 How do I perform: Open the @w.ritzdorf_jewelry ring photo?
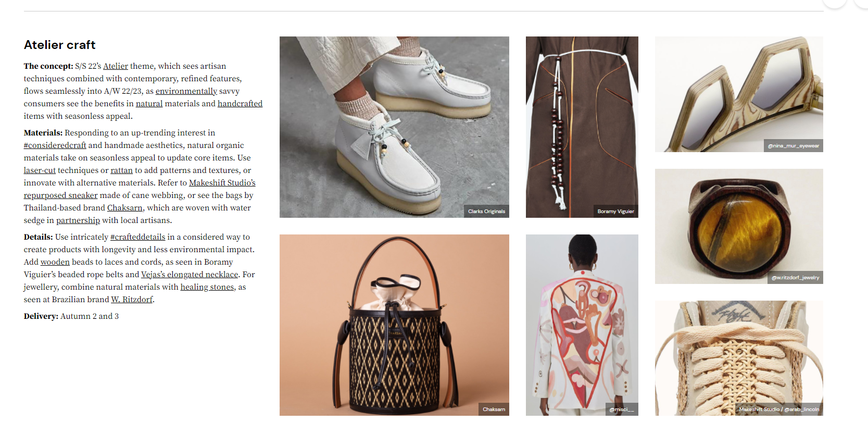[x=739, y=227]
